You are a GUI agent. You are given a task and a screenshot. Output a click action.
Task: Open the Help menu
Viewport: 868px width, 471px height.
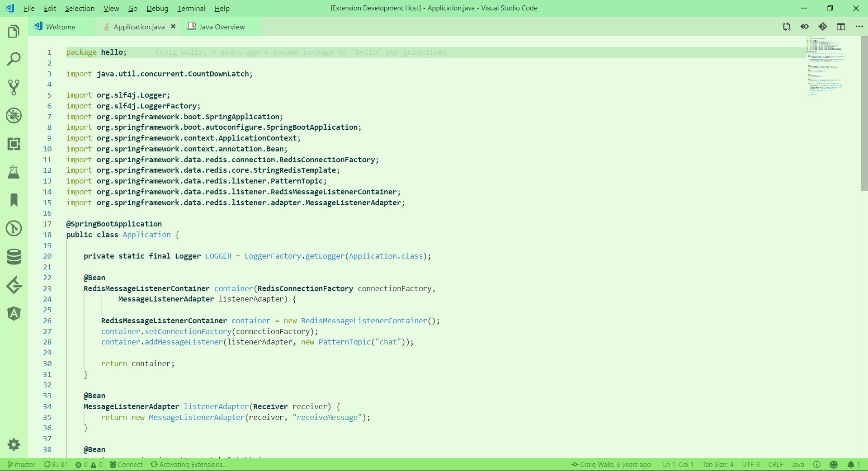(x=222, y=8)
